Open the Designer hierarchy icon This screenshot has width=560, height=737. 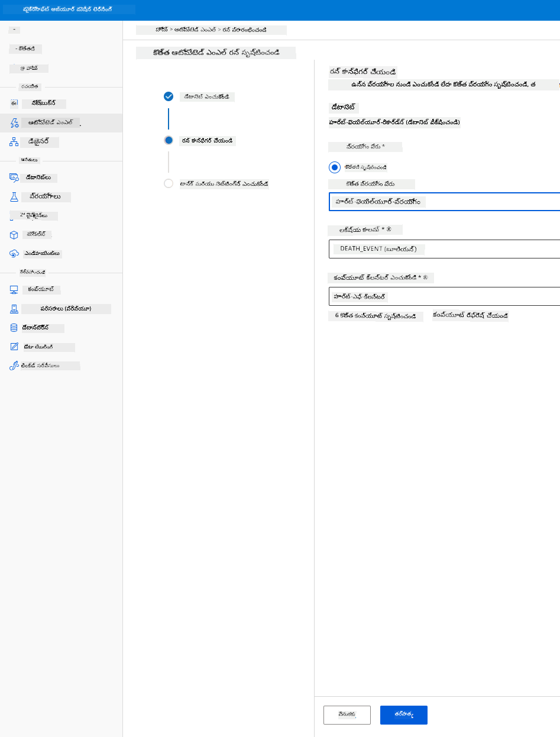tap(14, 142)
